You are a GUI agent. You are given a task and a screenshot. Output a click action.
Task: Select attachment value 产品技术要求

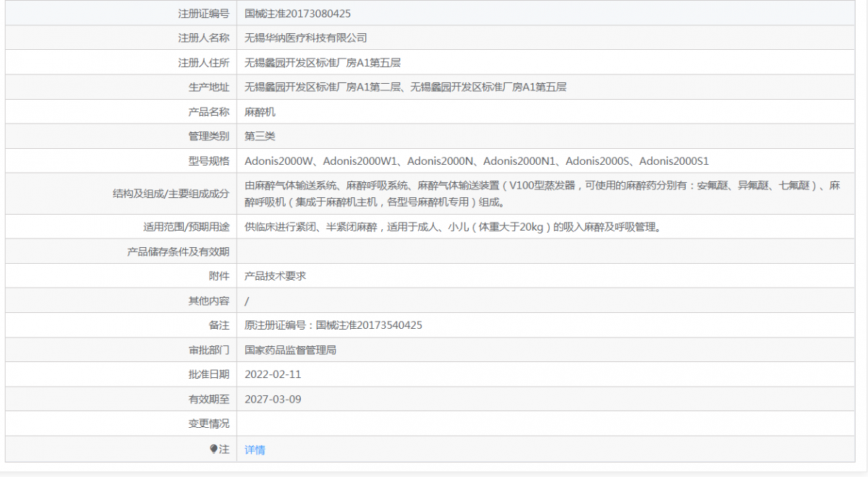[x=275, y=276]
